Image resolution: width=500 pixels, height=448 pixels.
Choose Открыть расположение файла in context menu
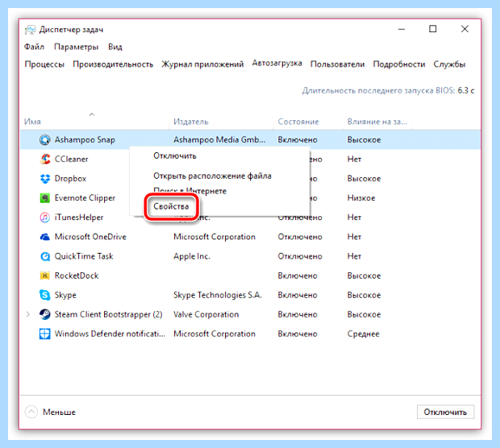(212, 176)
